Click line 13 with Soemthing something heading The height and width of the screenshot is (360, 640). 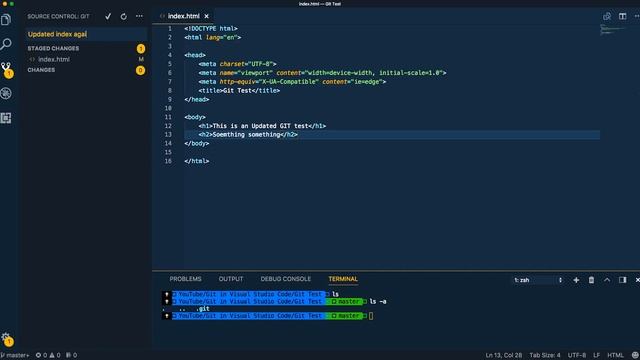point(248,135)
